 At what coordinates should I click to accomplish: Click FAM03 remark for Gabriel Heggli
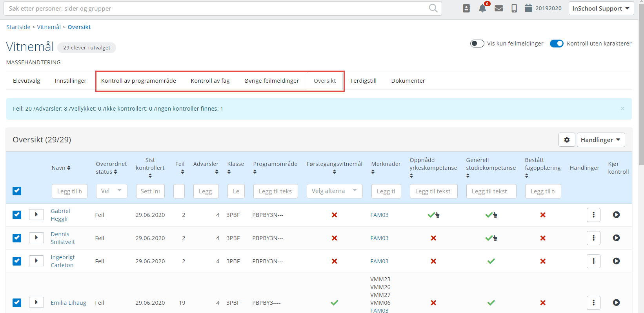[379, 215]
